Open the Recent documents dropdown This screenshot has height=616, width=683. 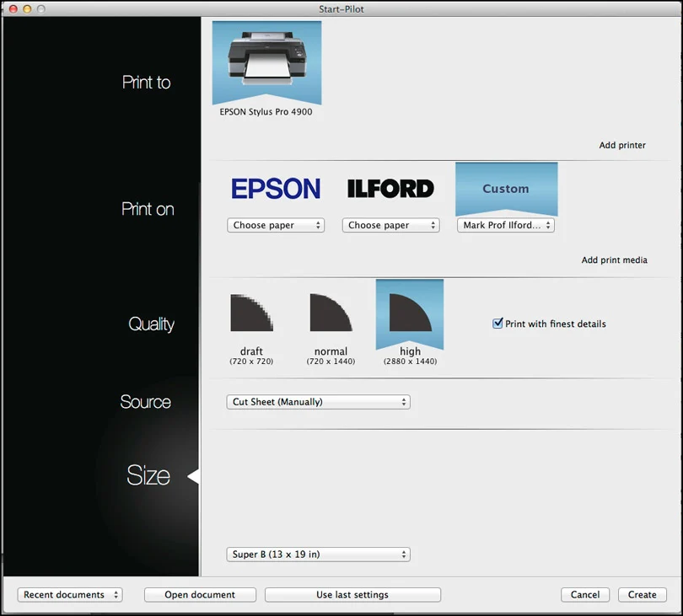pos(70,595)
